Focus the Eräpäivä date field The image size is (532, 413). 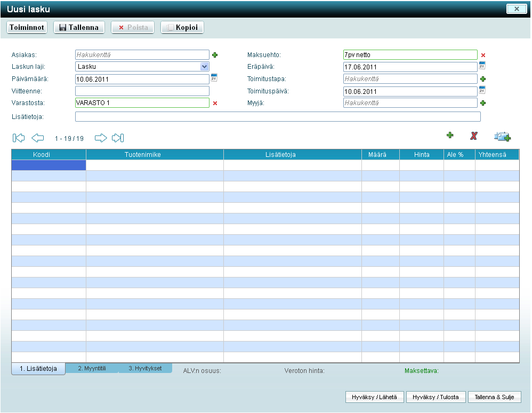coord(410,67)
